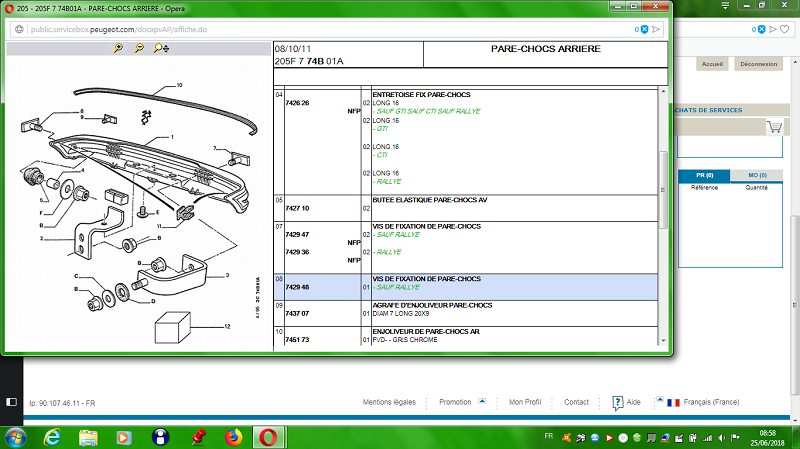Click the zoom out magnifier icon
800x449 pixels.
coord(139,48)
